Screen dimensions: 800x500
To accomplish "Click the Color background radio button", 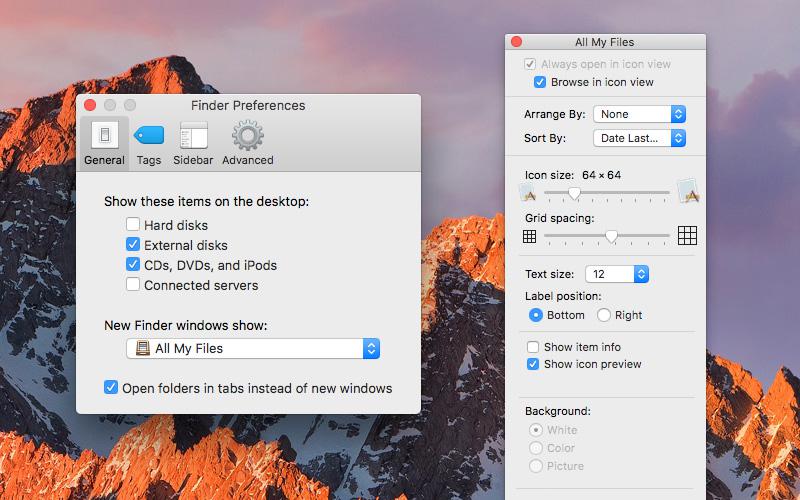I will 536,448.
